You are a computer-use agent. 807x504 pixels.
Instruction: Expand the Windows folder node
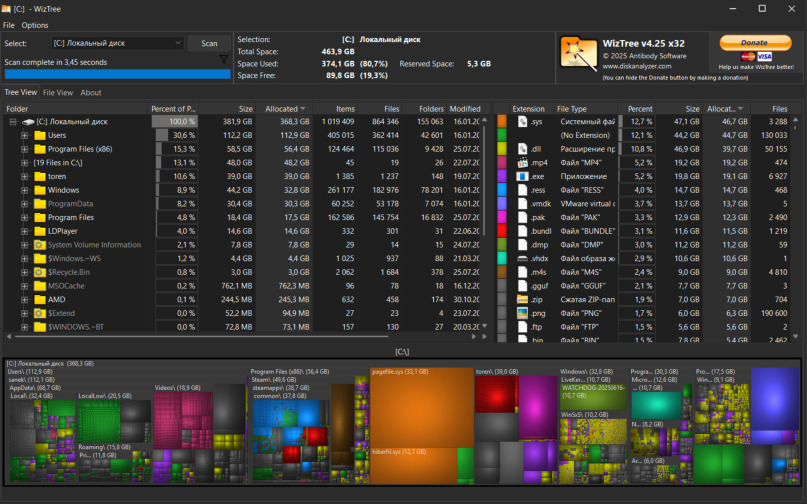(24, 190)
